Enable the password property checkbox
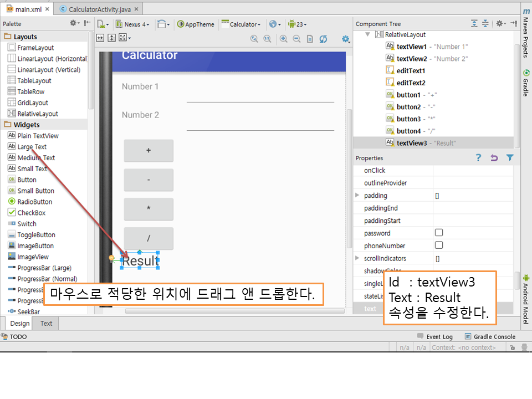 439,233
